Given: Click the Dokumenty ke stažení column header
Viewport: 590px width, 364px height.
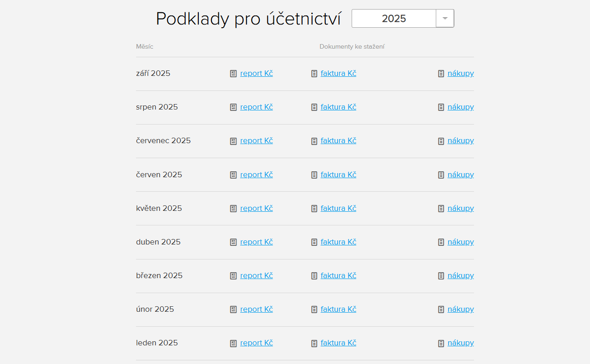Looking at the screenshot, I should click(x=352, y=46).
